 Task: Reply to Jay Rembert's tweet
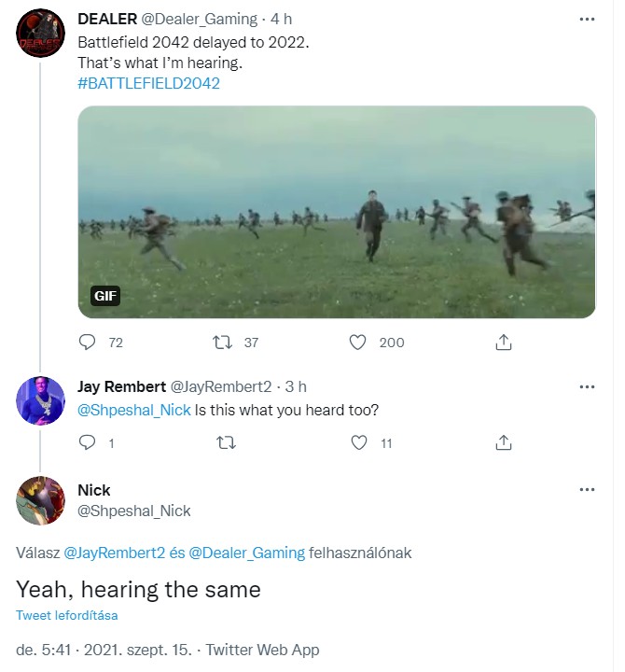coord(88,443)
